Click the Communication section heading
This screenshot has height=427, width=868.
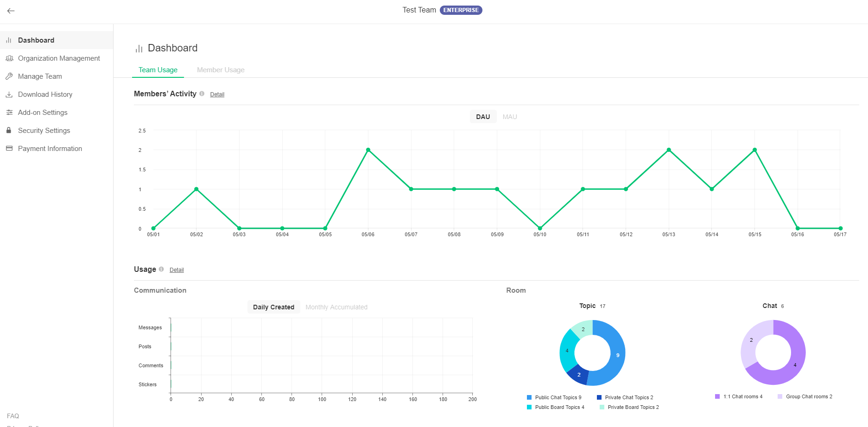(160, 290)
